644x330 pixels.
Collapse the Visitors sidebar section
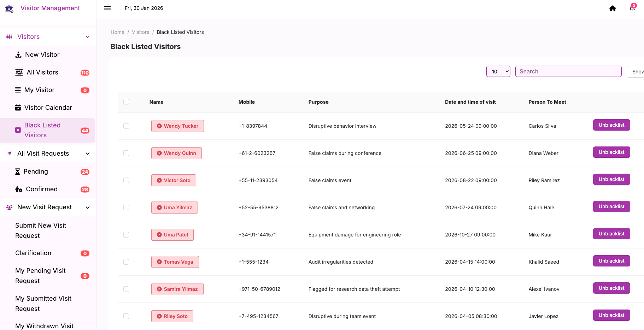88,37
